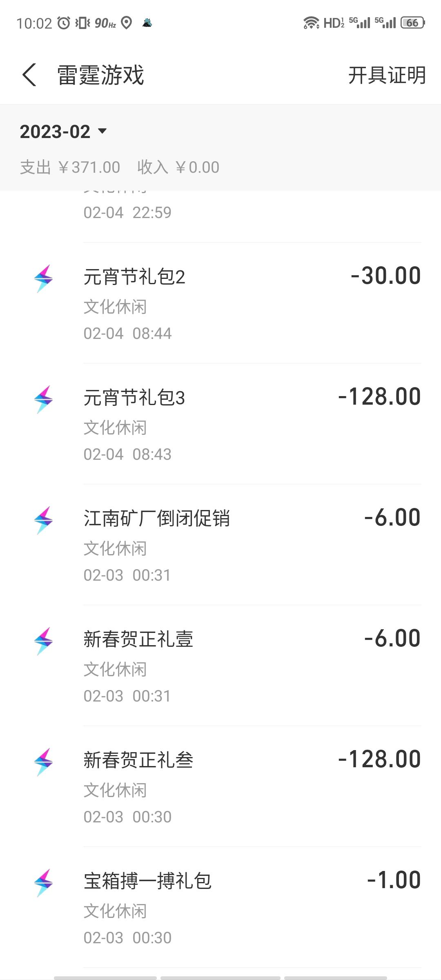The image size is (441, 980).
Task: Tap the lightning icon beside 元宵节礼包3
Action: point(43,399)
